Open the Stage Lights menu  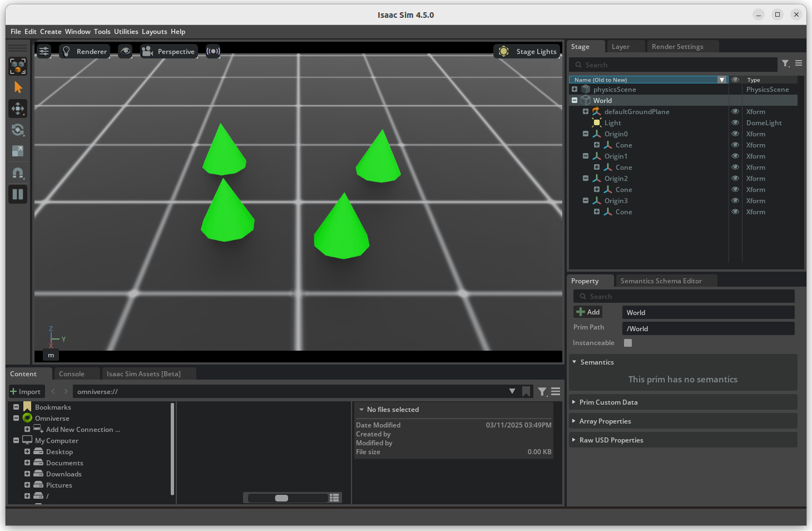point(527,51)
